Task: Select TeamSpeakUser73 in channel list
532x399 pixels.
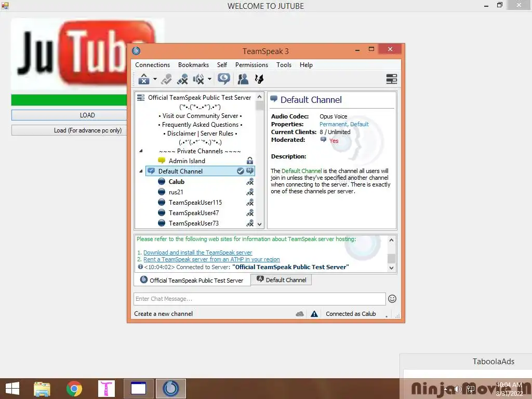Action: [x=194, y=223]
